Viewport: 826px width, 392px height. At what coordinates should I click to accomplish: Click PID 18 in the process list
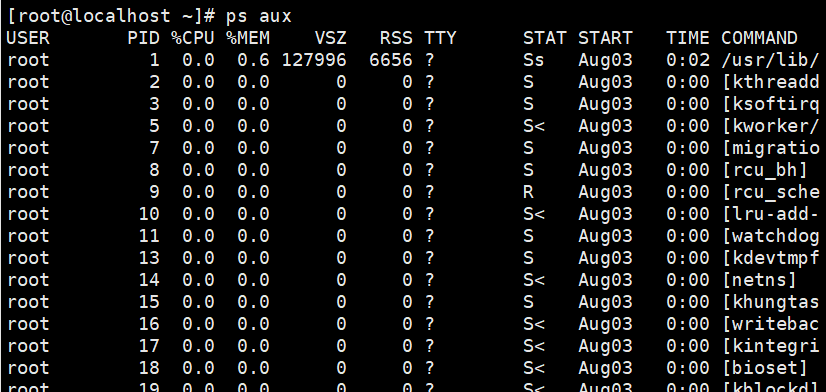tap(149, 368)
